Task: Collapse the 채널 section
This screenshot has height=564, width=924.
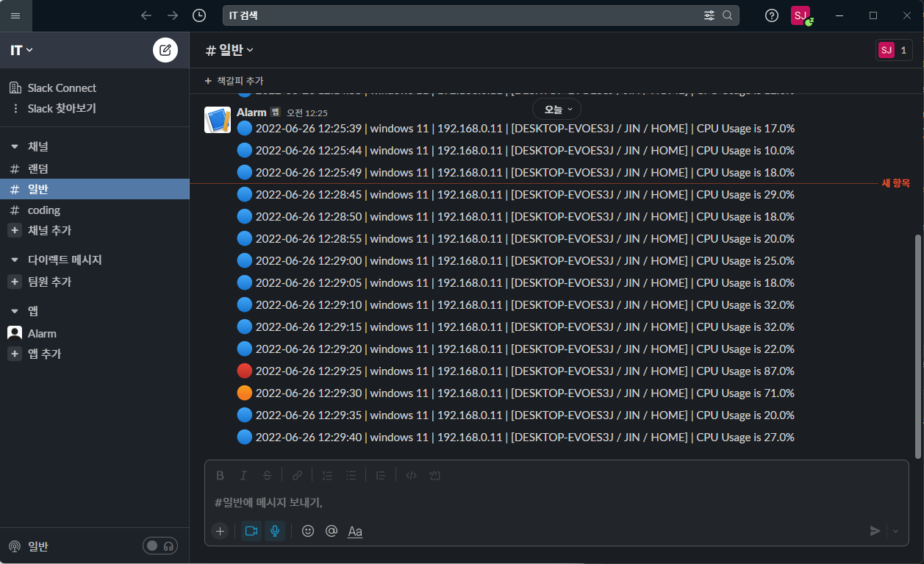Action: pyautogui.click(x=15, y=146)
